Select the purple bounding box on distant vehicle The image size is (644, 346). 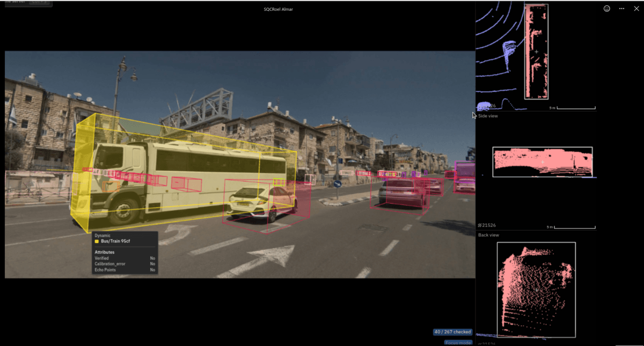(x=465, y=176)
